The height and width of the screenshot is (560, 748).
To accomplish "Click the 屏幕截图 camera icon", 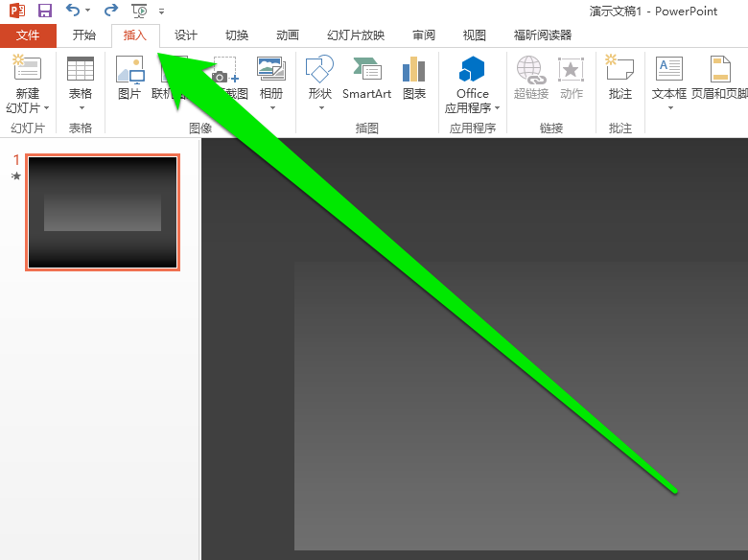I will point(225,70).
